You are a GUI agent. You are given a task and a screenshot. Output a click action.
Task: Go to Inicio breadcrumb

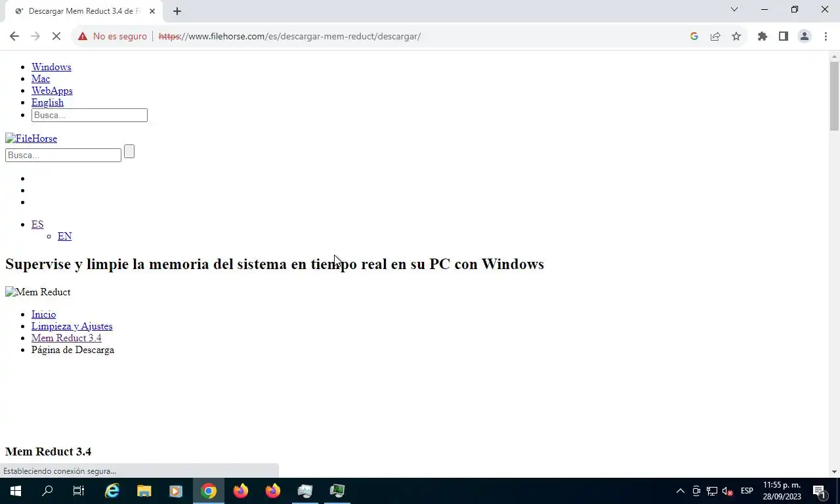click(43, 314)
